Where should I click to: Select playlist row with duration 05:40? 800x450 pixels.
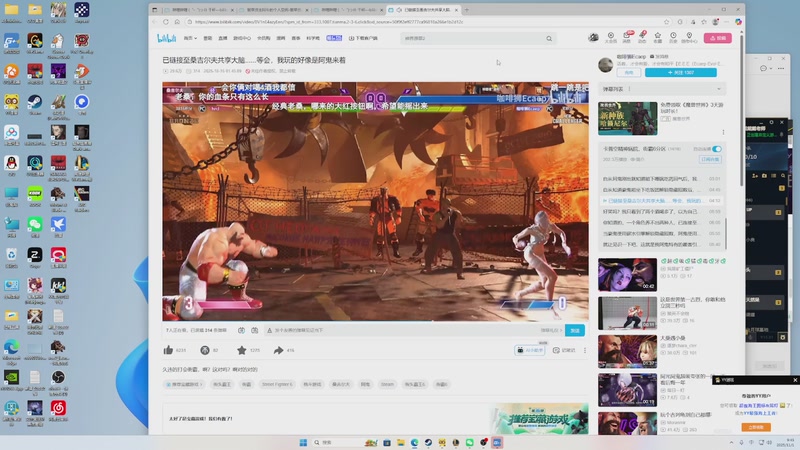pyautogui.click(x=662, y=244)
